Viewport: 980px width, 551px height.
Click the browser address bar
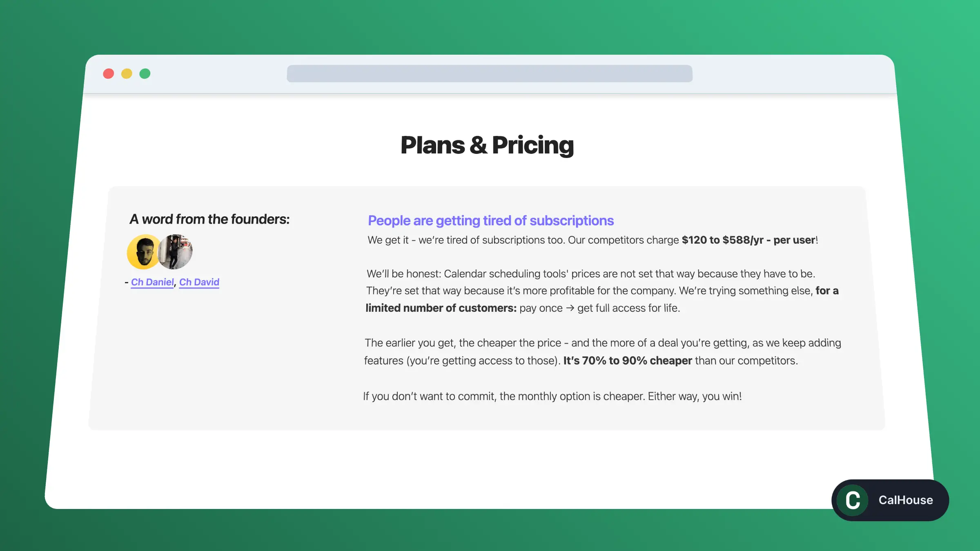coord(490,74)
